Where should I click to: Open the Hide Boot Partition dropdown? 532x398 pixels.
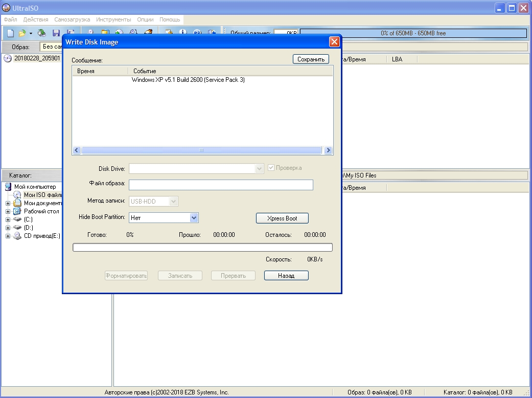coord(194,218)
